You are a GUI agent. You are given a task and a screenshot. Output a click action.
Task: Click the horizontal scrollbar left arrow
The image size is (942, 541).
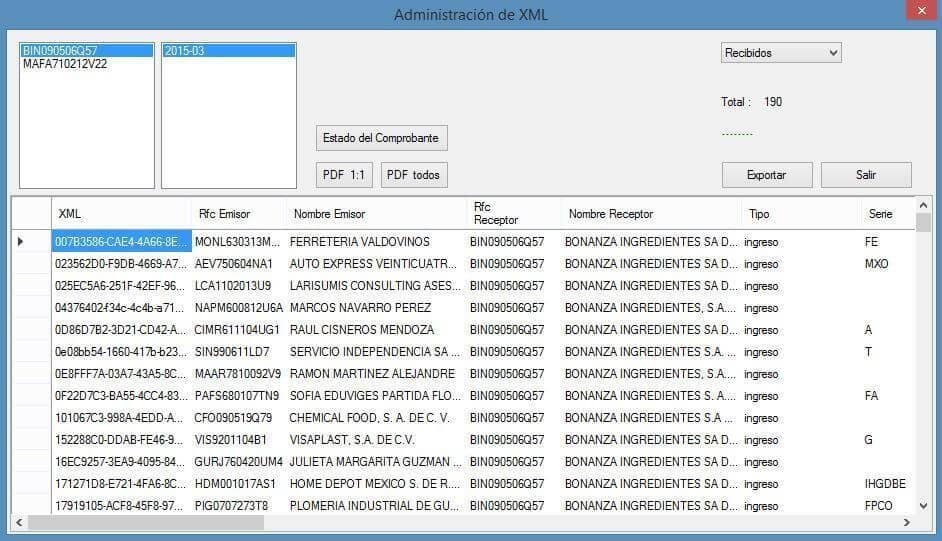(19, 522)
